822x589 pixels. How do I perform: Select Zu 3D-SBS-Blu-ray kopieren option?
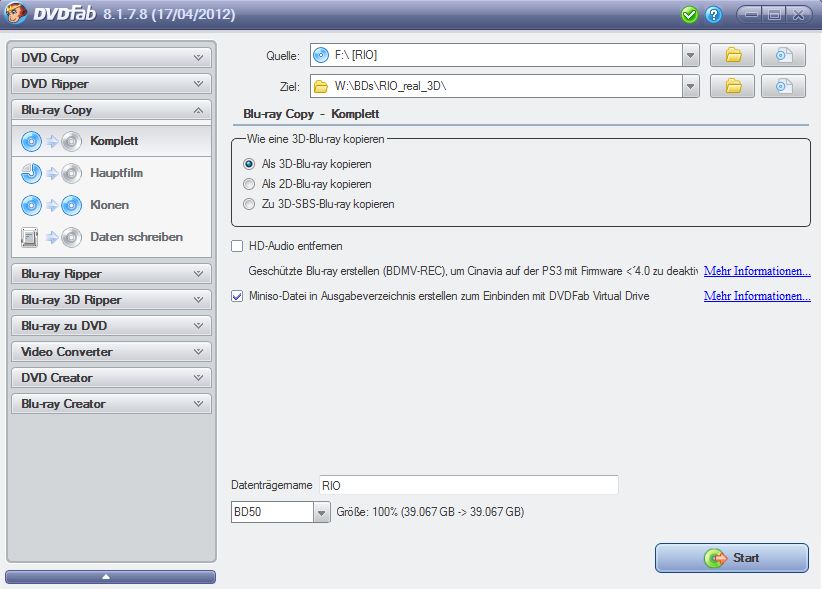pos(249,204)
